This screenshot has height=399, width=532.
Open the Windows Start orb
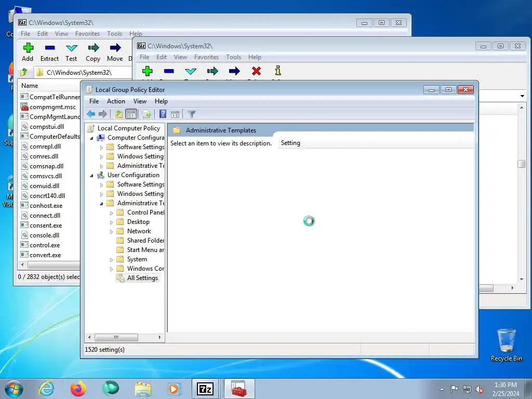[14, 389]
